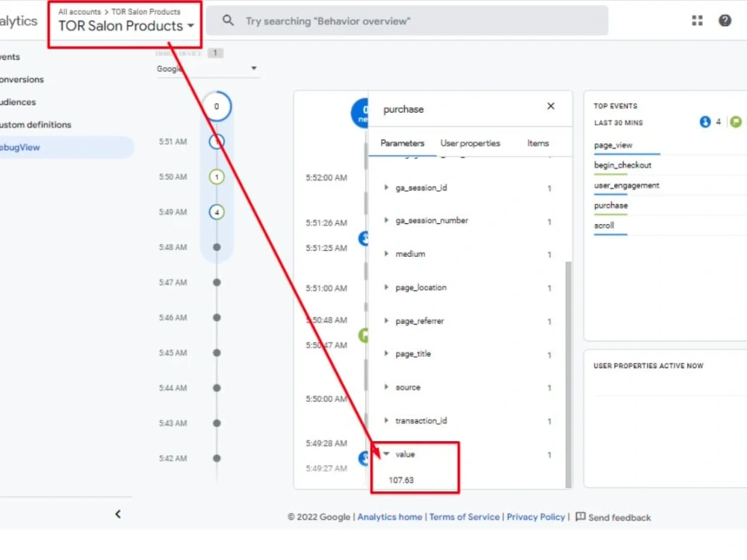
Task: Click the blue event icon near 5:49:27 AM
Action: 364,458
